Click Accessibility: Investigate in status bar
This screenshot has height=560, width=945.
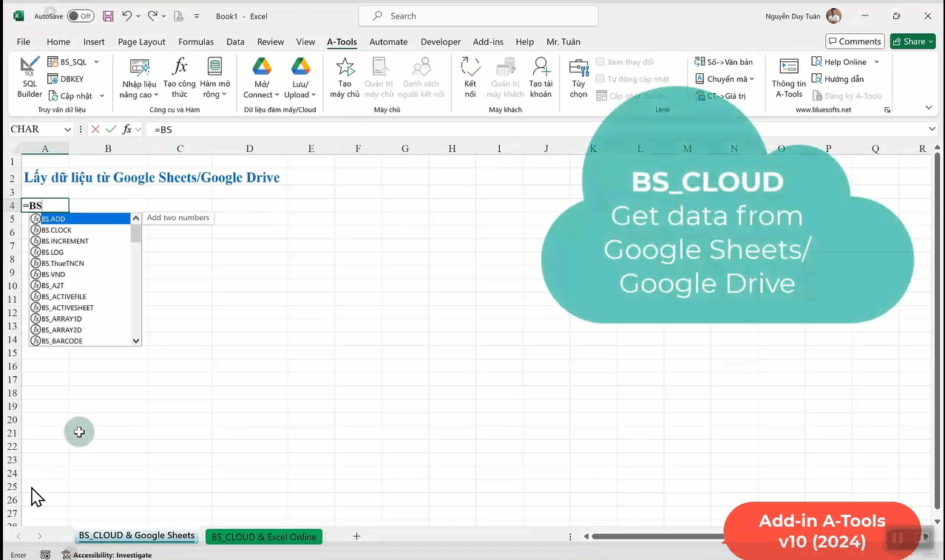(106, 555)
